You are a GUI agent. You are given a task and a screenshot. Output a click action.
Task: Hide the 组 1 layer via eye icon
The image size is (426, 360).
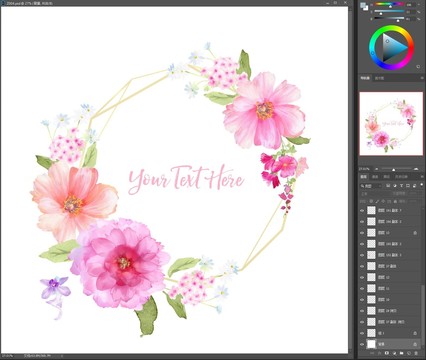pyautogui.click(x=362, y=333)
